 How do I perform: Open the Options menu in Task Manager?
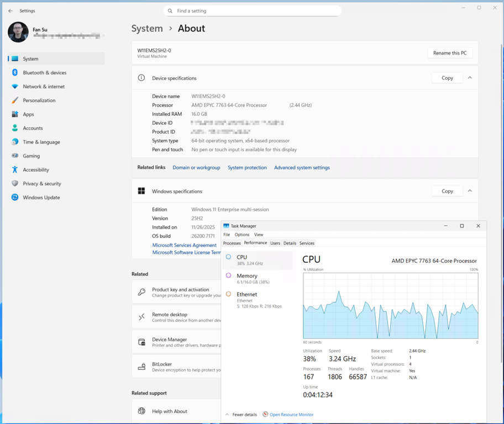click(242, 235)
